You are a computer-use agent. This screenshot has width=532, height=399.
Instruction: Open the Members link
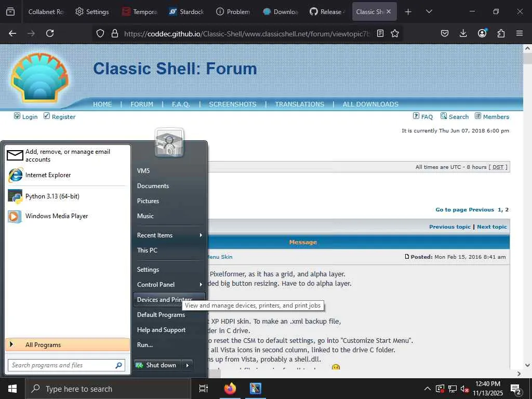click(x=496, y=117)
